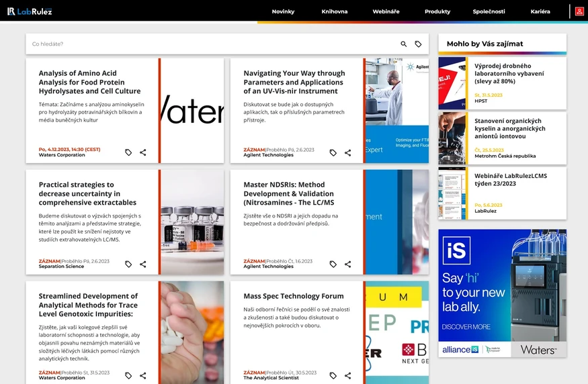Viewport: 588px width, 384px height.
Task: Click LabRulezLCMS weekly webinars thumbnail
Action: pos(452,193)
